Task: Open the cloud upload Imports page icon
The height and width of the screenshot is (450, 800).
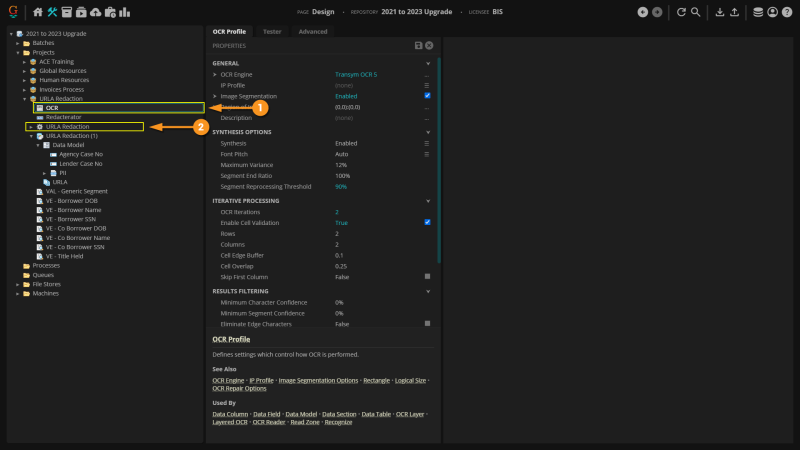Action: [x=95, y=12]
